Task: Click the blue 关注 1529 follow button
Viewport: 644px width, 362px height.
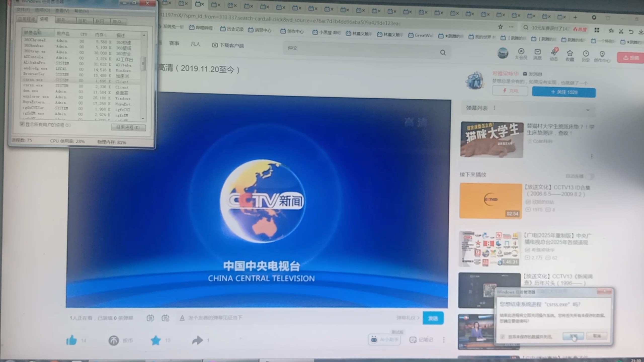Action: 564,92
